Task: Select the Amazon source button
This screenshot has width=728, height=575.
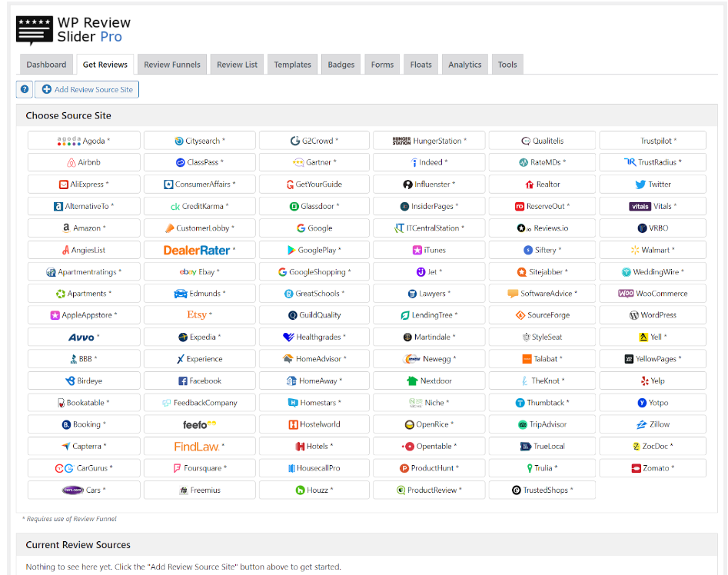Action: (x=84, y=228)
